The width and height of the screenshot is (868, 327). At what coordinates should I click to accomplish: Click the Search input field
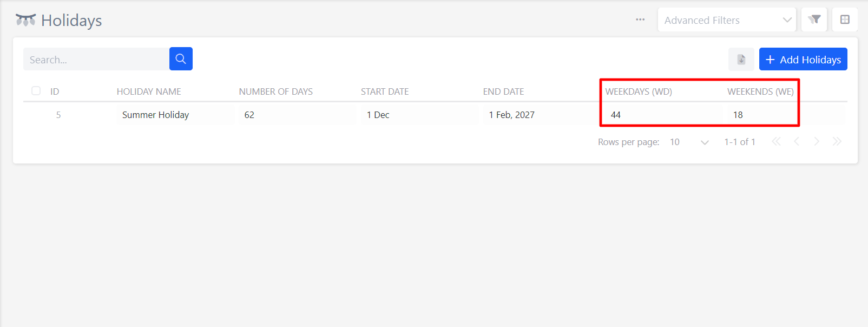(96, 59)
